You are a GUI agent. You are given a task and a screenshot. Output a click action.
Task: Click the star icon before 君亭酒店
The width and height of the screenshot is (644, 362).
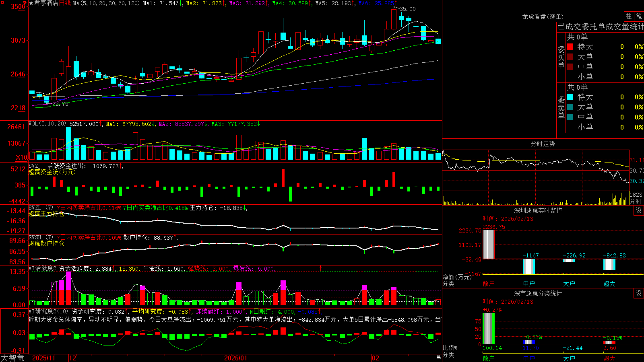(x=31, y=3)
